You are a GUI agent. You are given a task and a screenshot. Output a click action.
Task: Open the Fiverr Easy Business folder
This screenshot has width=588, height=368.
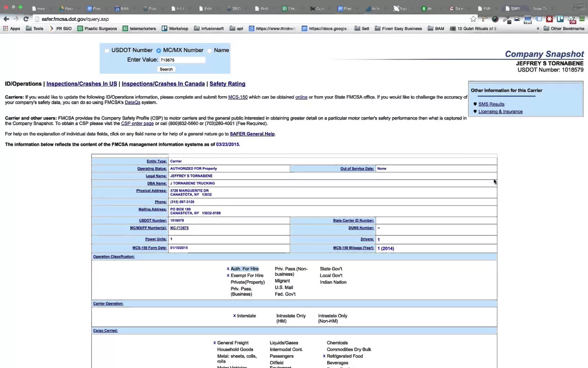398,29
